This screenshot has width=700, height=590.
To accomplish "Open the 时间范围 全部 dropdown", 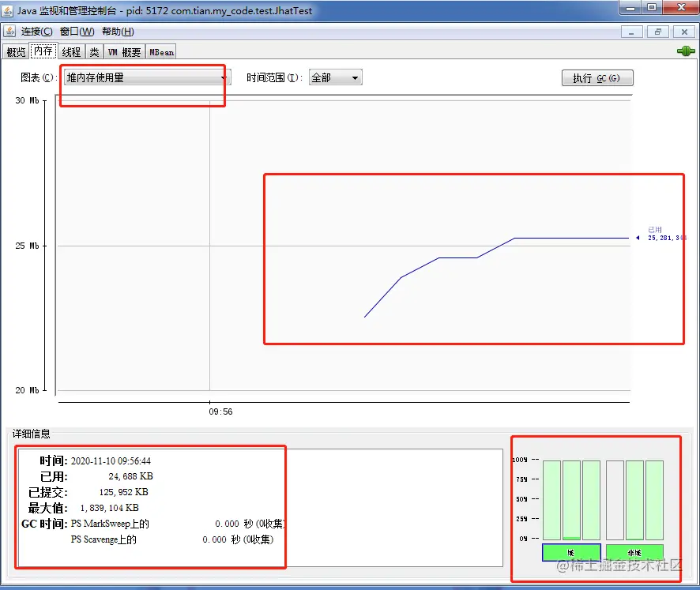I will [x=335, y=77].
